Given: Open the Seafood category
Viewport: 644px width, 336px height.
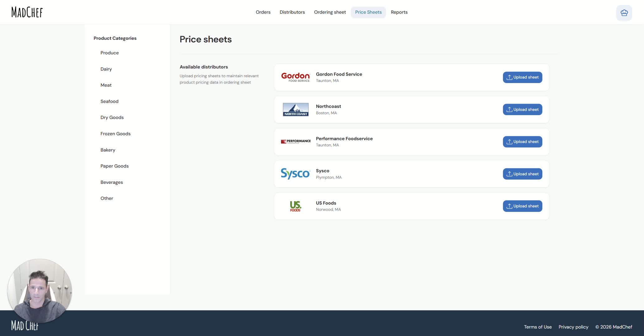Looking at the screenshot, I should 110,101.
